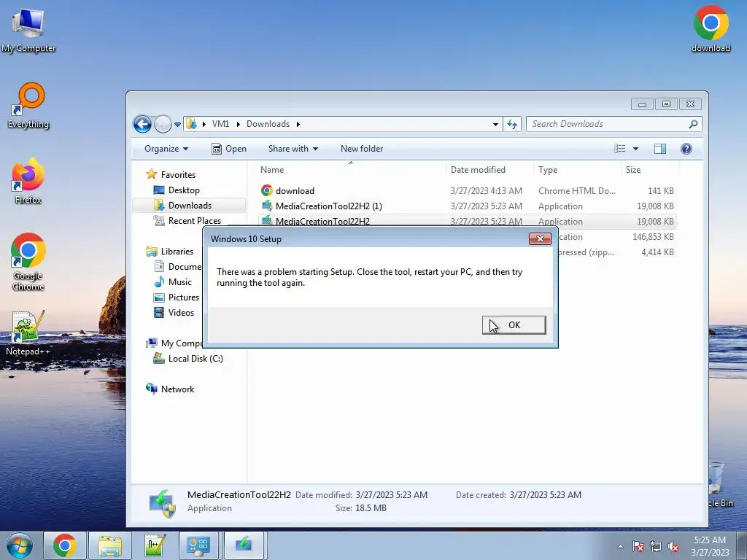
Task: Click the 141 KB size value
Action: tap(661, 191)
